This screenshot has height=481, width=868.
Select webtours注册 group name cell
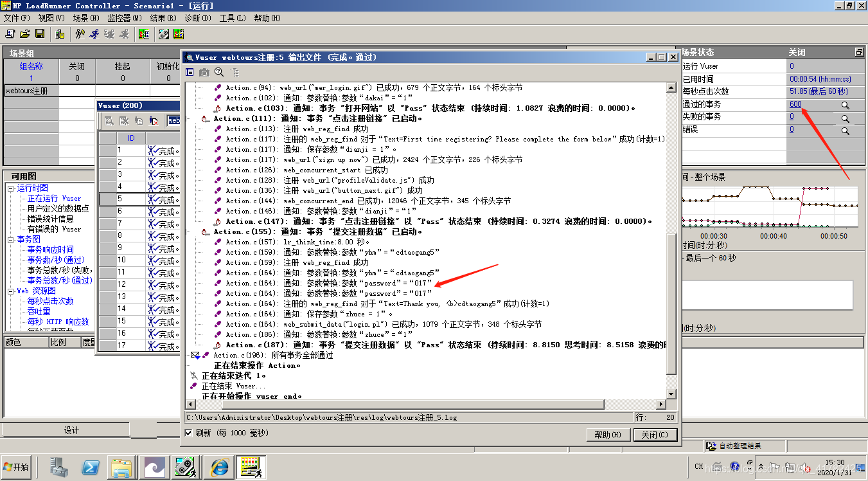(31, 91)
